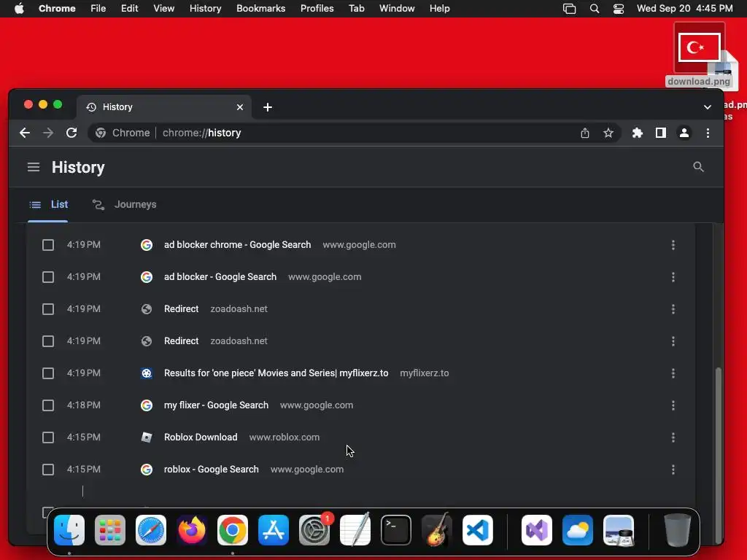747x560 pixels.
Task: Click the forward navigation arrow
Action: tap(48, 133)
